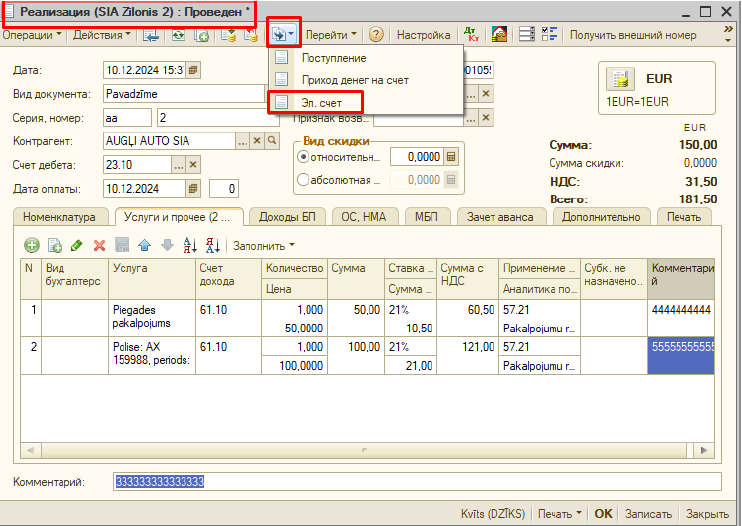Clear Счет дебета field with X button
This screenshot has width=742, height=526.
pyautogui.click(x=193, y=165)
